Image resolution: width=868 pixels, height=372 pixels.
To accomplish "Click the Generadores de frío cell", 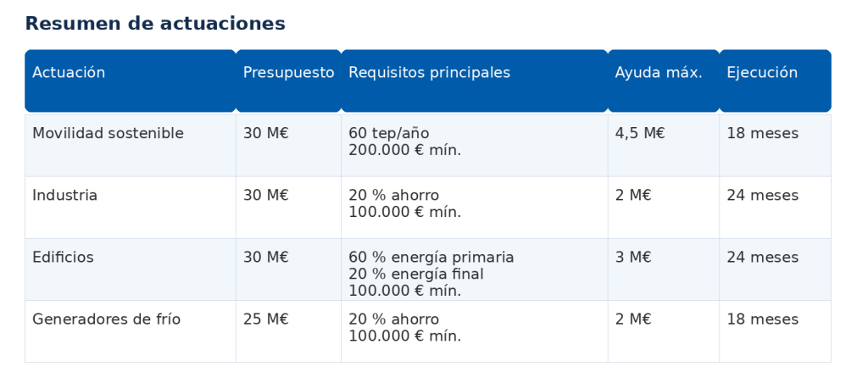I will pyautogui.click(x=130, y=331).
